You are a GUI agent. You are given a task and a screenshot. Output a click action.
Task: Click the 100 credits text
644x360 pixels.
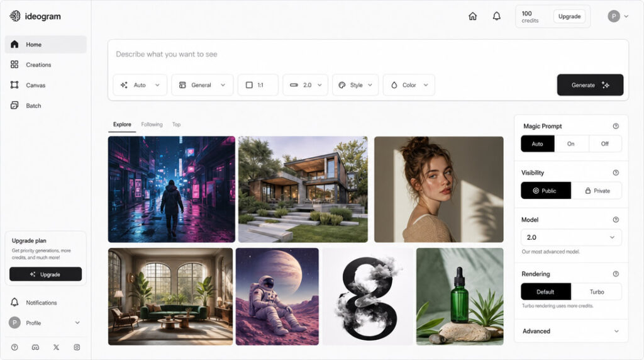pos(530,17)
